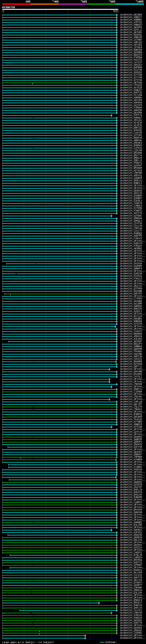Click label UniRef100_A3LU50
Image resolution: width=146 pixels, height=644 pixels.
(x=131, y=339)
